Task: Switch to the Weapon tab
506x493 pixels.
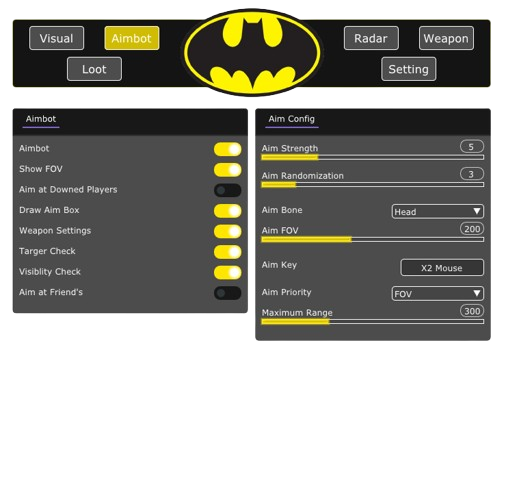Action: pos(446,38)
